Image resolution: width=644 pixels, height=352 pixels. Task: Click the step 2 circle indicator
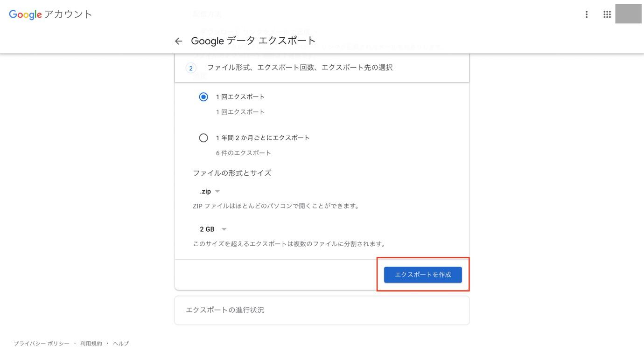coord(190,68)
